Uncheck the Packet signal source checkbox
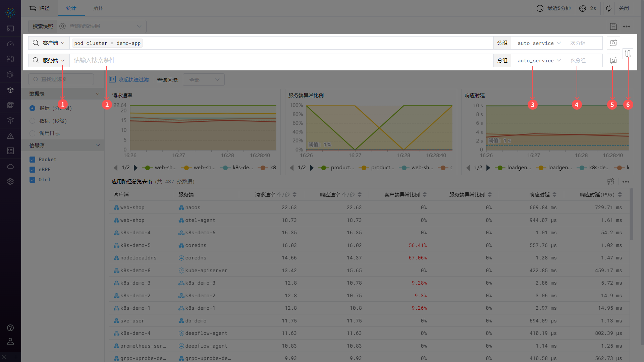The image size is (644, 362). tap(33, 160)
